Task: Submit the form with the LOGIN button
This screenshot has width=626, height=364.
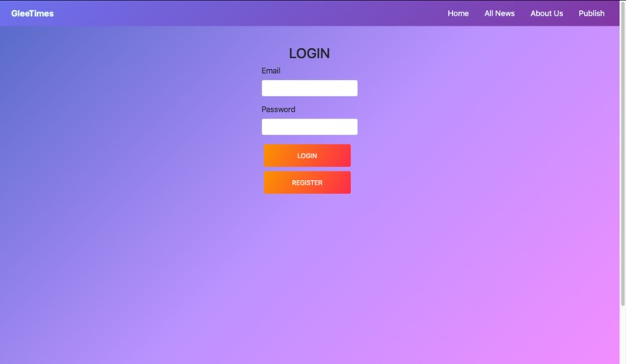Action: pos(307,156)
